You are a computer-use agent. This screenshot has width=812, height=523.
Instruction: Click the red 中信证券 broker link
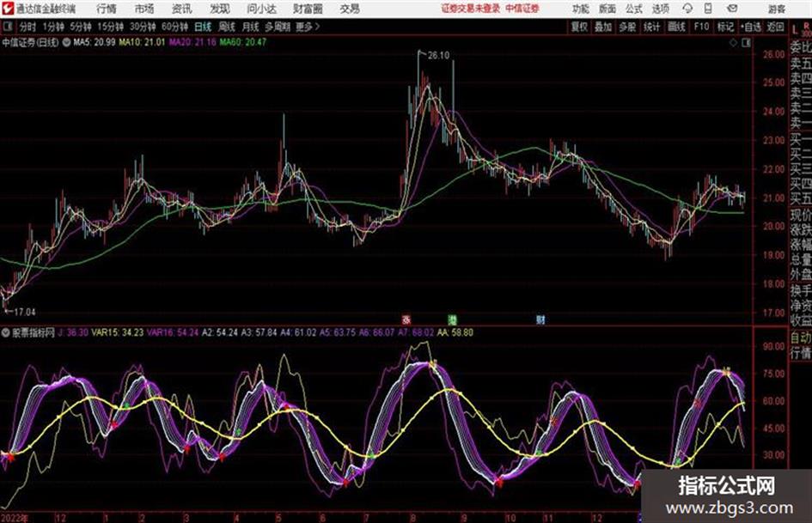click(x=522, y=9)
